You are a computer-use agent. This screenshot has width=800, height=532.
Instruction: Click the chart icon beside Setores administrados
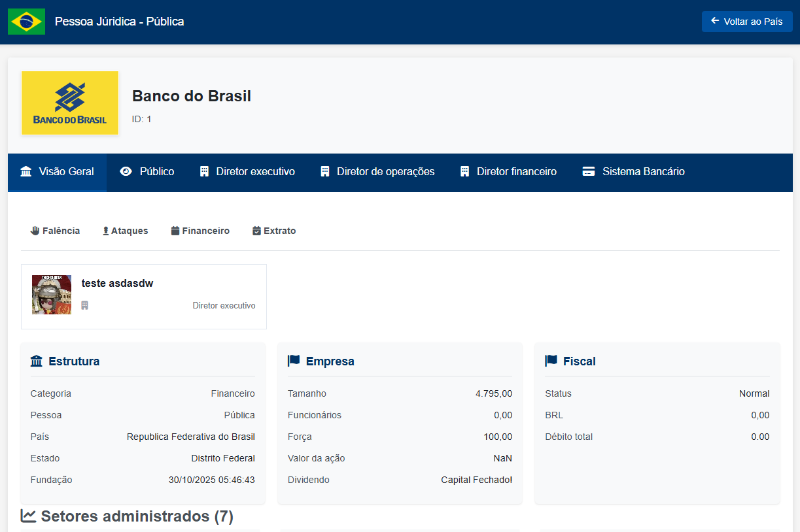click(28, 516)
